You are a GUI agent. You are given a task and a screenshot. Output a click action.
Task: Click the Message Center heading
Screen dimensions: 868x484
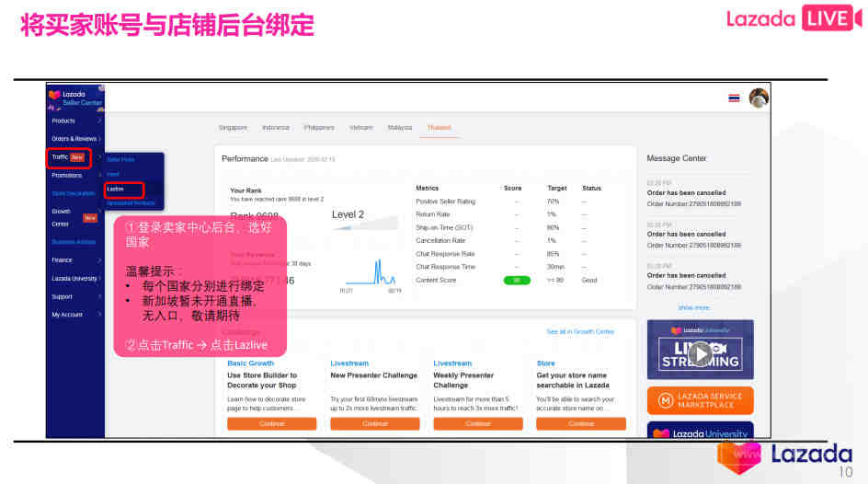click(x=677, y=158)
